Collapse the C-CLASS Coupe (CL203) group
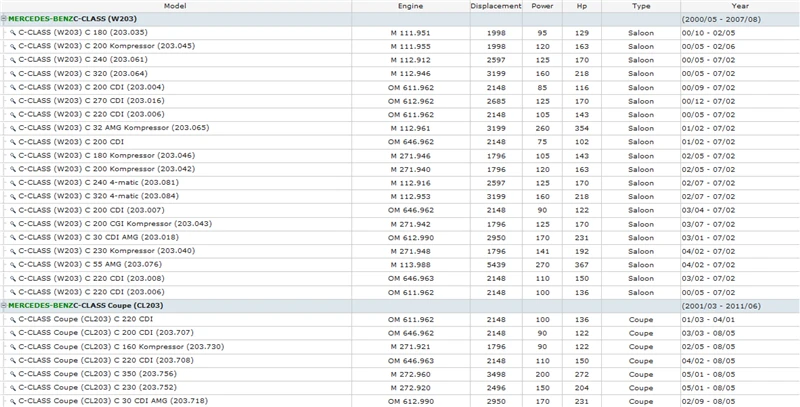 [4, 306]
